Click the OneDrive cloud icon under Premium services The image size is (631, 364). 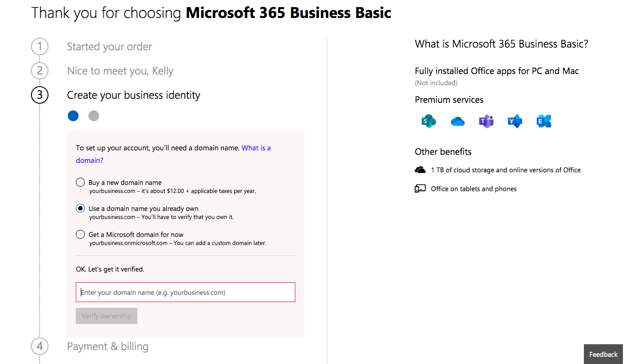click(457, 121)
